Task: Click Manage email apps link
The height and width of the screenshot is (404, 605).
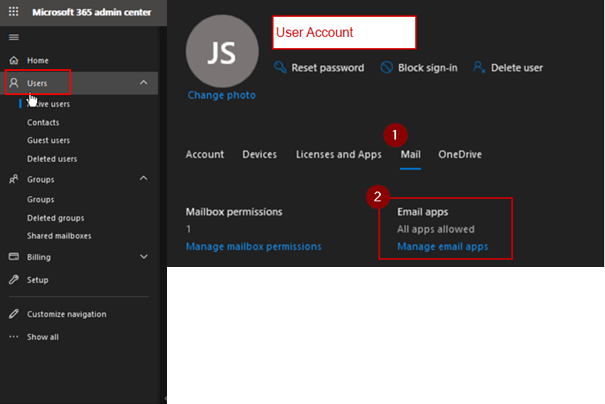Action: [x=443, y=247]
